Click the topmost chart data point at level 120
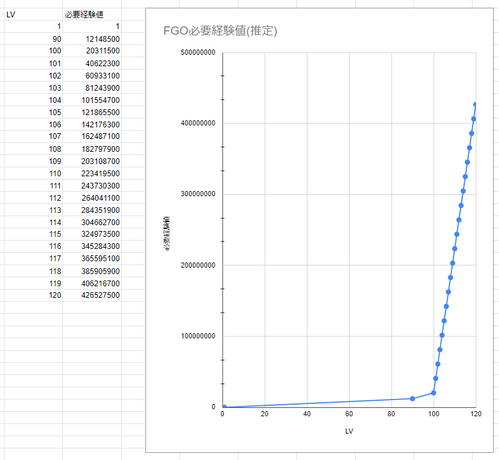Image resolution: width=499 pixels, height=460 pixels. [x=476, y=105]
